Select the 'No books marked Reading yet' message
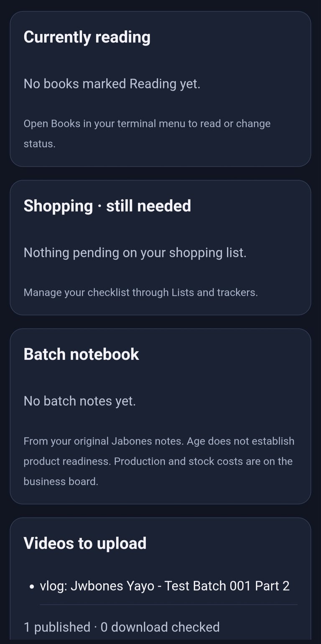 pos(112,84)
